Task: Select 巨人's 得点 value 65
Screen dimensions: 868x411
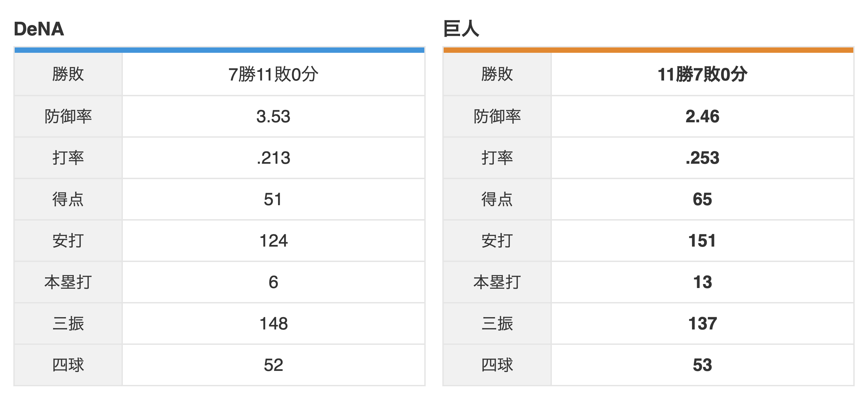Action: pyautogui.click(x=702, y=199)
